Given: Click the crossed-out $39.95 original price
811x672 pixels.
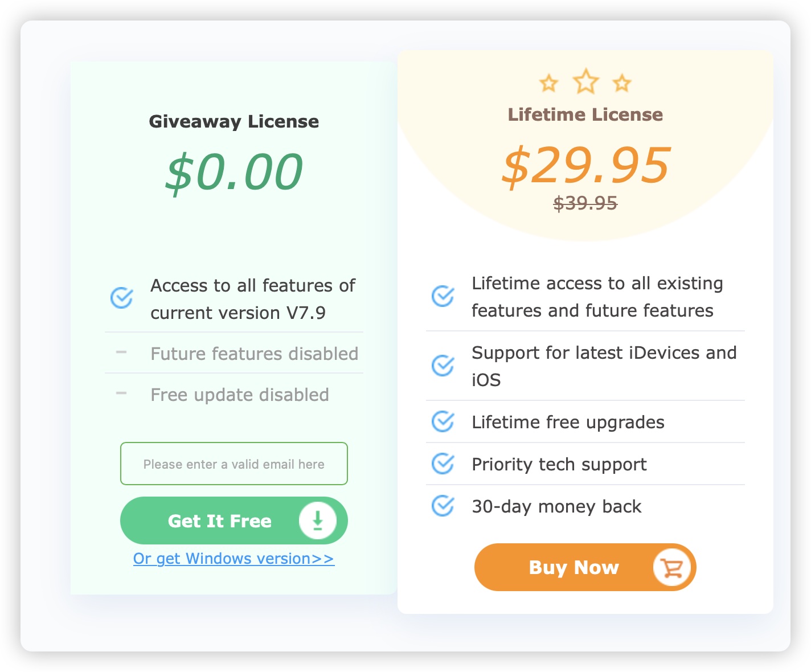Looking at the screenshot, I should (585, 203).
